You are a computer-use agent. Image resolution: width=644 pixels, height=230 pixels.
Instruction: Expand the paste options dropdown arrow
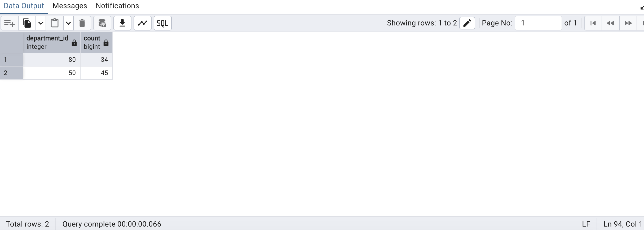[68, 23]
